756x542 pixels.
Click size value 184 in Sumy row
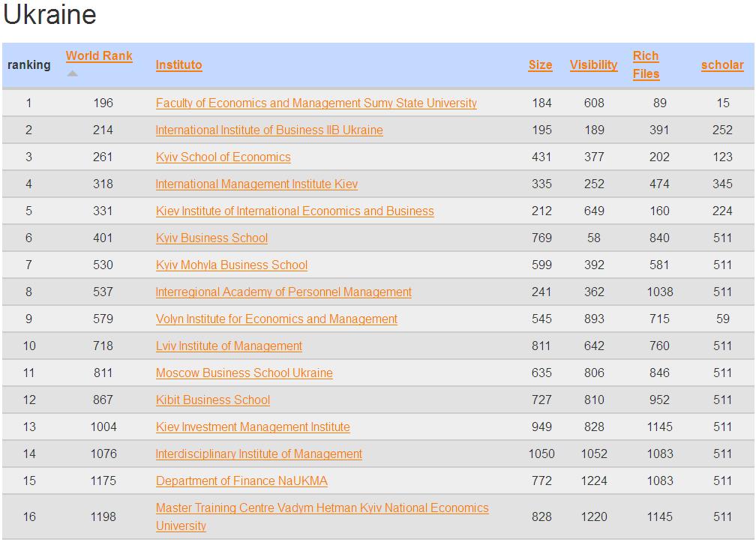(541, 103)
